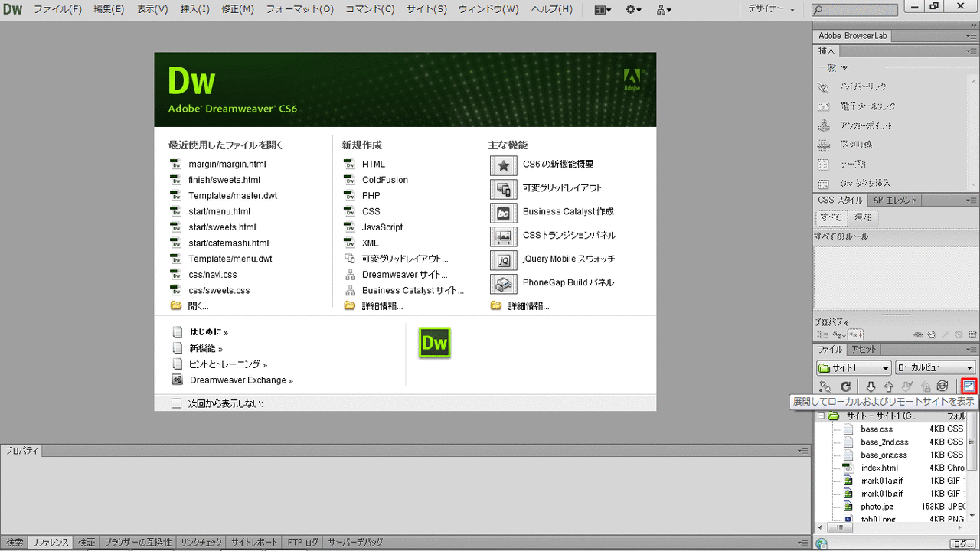The height and width of the screenshot is (551, 980).
Task: Click the Put files up-arrow icon
Action: (x=889, y=387)
